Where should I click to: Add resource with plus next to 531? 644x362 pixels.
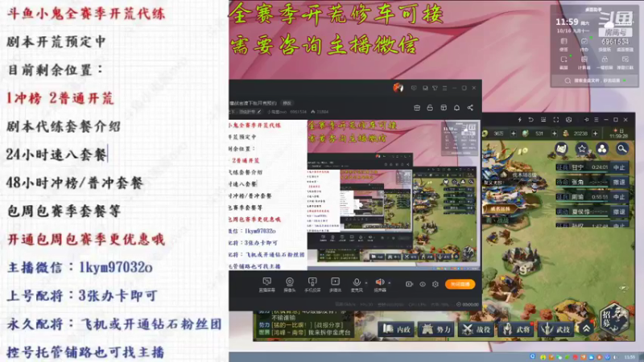[554, 134]
